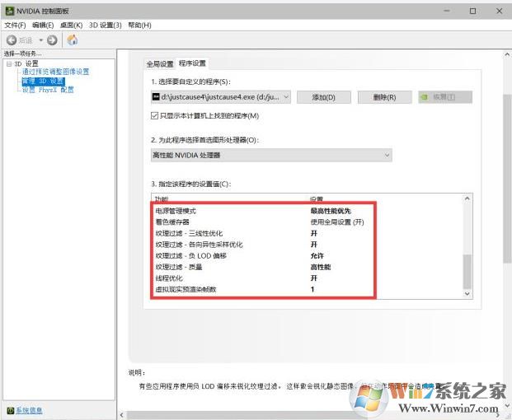Image resolution: width=512 pixels, height=420 pixels.
Task: Switch to 全局设置 tab
Action: click(x=160, y=64)
